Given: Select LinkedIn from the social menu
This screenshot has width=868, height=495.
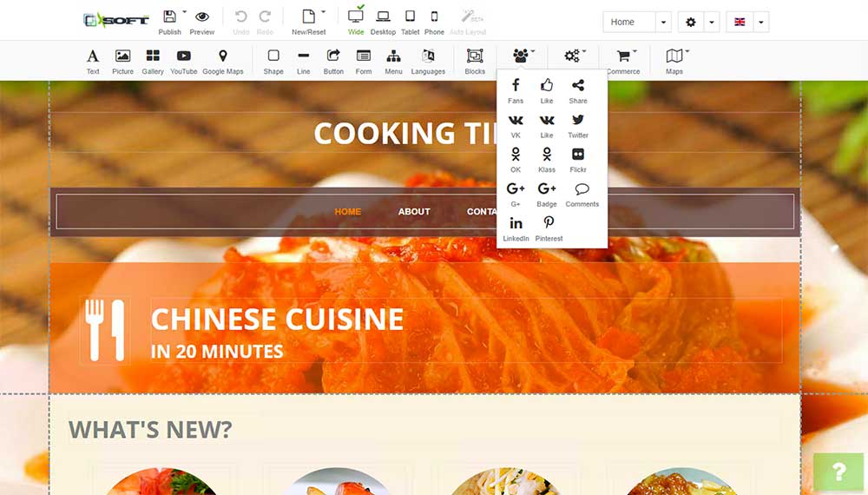Looking at the screenshot, I should 516,228.
